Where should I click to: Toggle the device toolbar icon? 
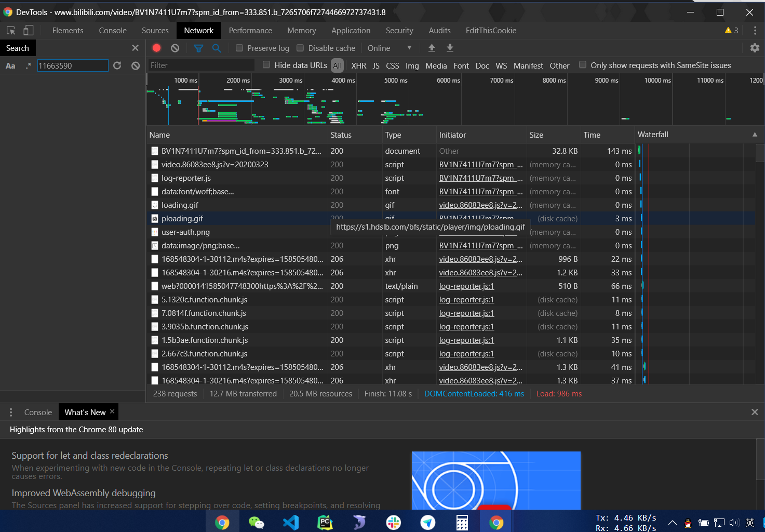point(28,31)
